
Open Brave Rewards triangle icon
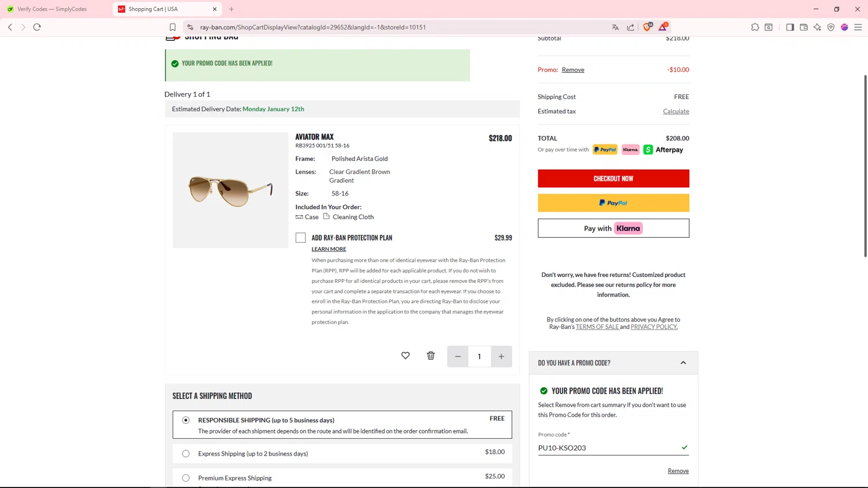coord(663,27)
